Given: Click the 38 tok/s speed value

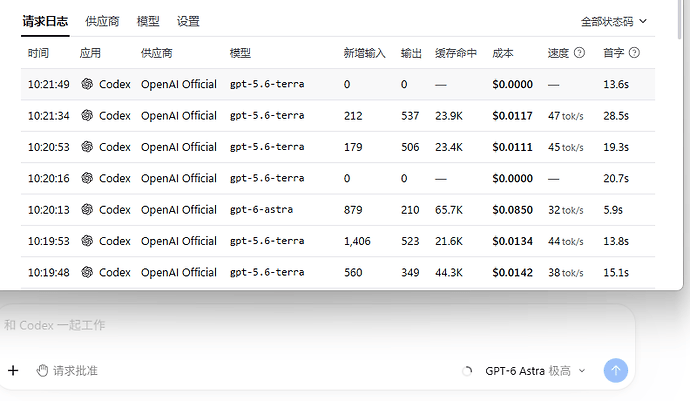Looking at the screenshot, I should click(x=565, y=272).
